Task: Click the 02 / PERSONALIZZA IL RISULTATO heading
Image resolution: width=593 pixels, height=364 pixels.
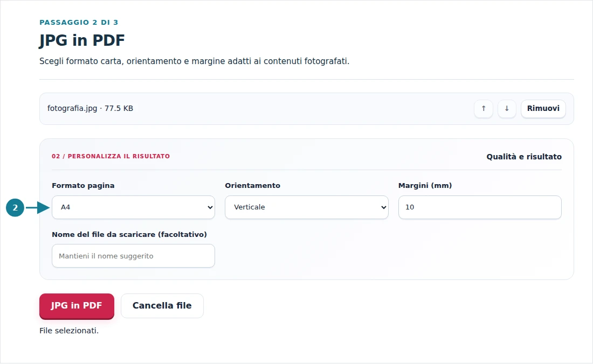Action: [x=111, y=156]
